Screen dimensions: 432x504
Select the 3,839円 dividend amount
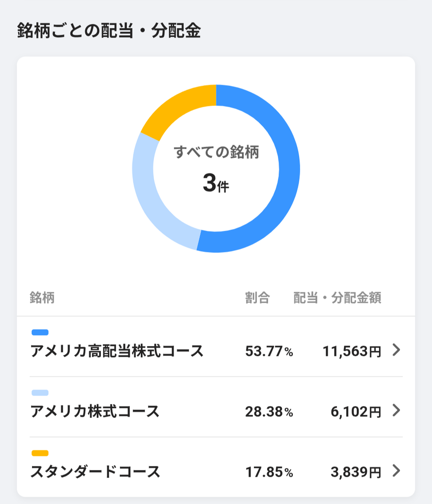pos(356,472)
